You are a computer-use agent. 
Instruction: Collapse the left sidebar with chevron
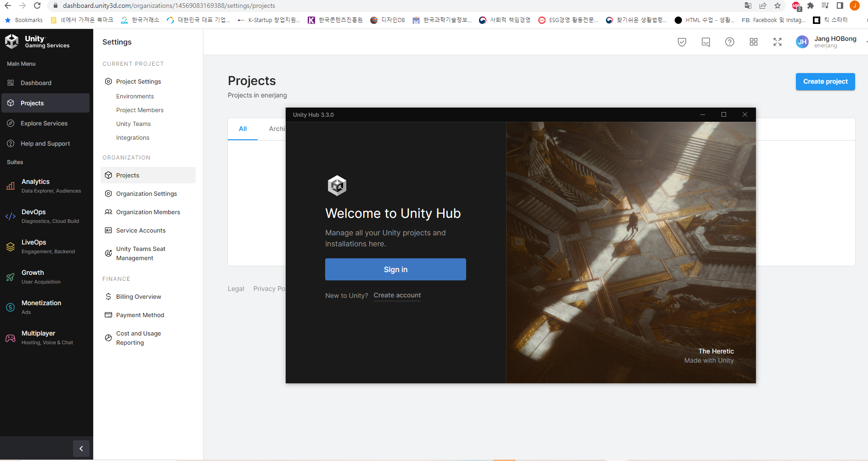click(x=81, y=449)
